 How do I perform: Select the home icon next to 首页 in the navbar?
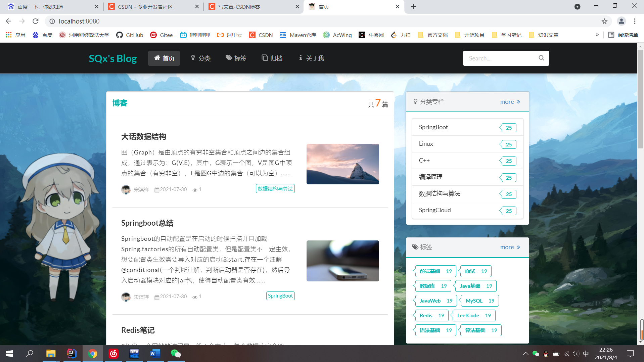[156, 58]
